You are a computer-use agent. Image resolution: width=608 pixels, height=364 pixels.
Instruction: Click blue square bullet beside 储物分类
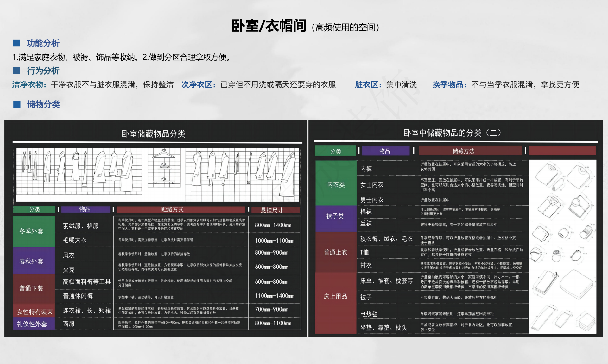pos(17,104)
